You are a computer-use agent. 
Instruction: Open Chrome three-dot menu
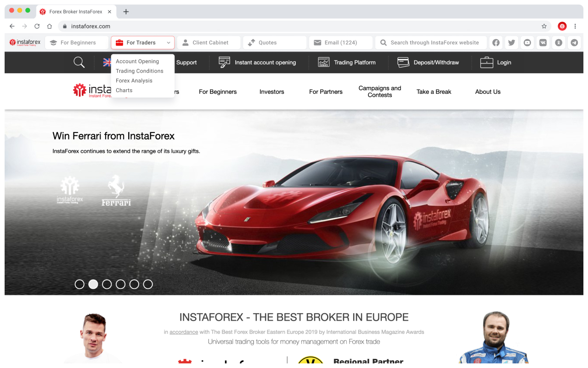tap(575, 26)
